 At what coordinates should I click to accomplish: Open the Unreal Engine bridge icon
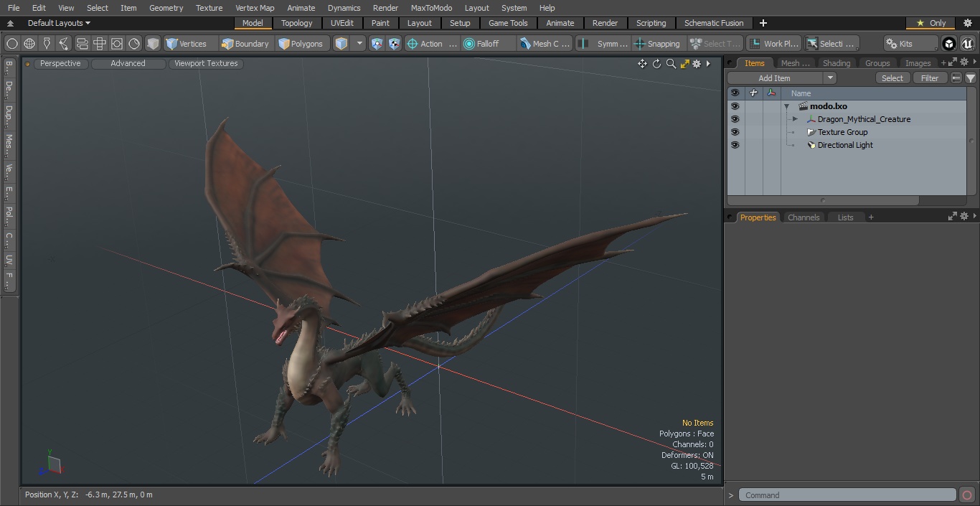(x=968, y=44)
